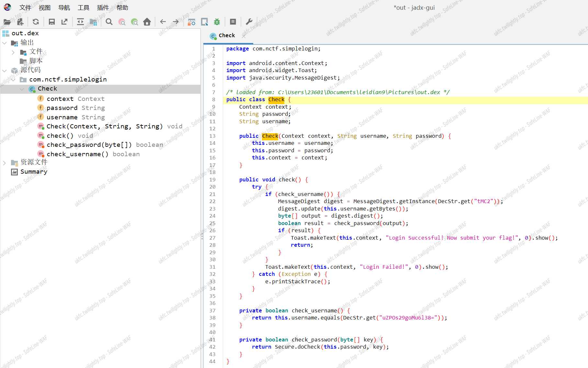
Task: Open the debugger via the green bug icon
Action: [217, 22]
